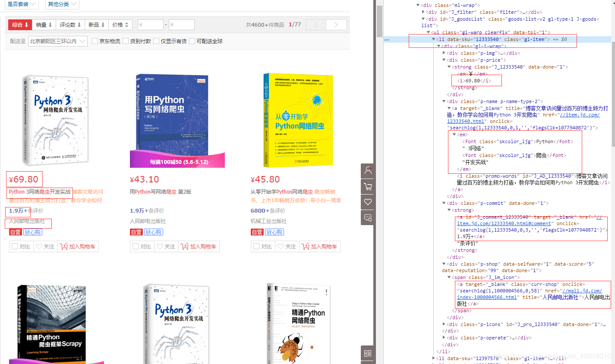Collapse the span class J_im_icon node
The height and width of the screenshot is (364, 615).
coord(449,277)
